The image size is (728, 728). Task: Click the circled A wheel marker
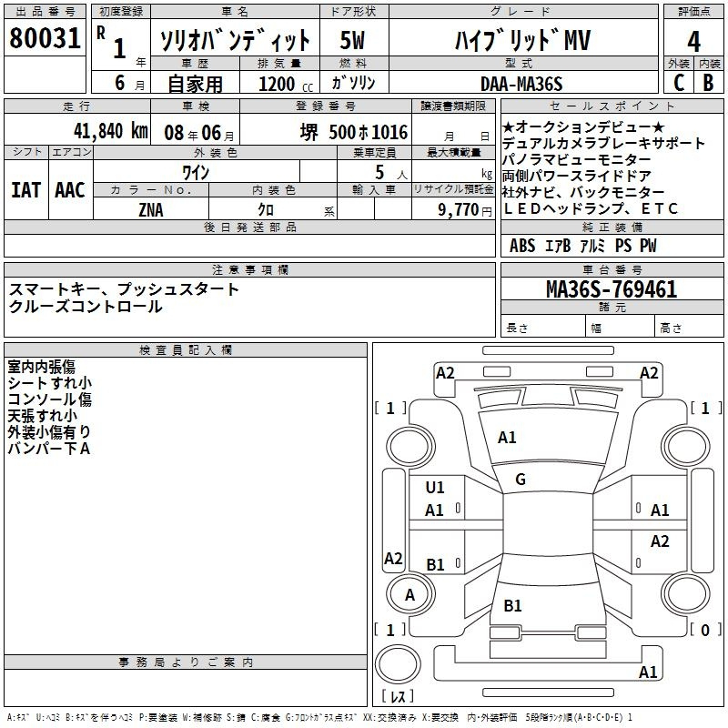[409, 594]
